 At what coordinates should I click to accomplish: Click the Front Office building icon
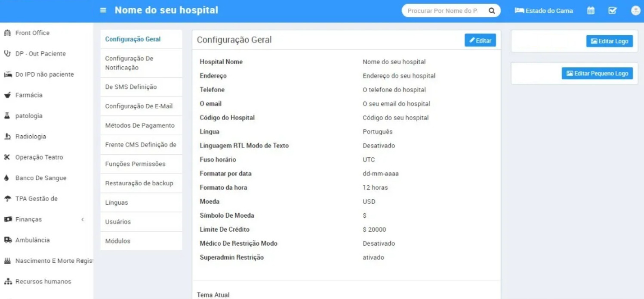(x=7, y=33)
